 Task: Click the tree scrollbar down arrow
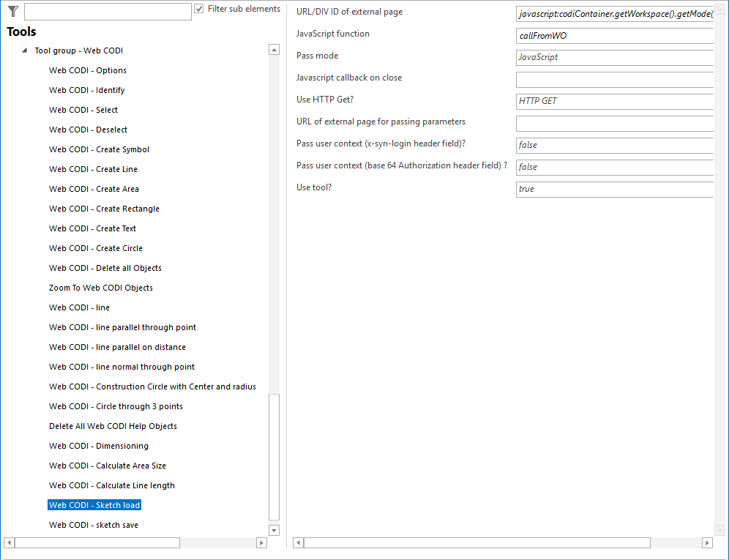(x=274, y=530)
